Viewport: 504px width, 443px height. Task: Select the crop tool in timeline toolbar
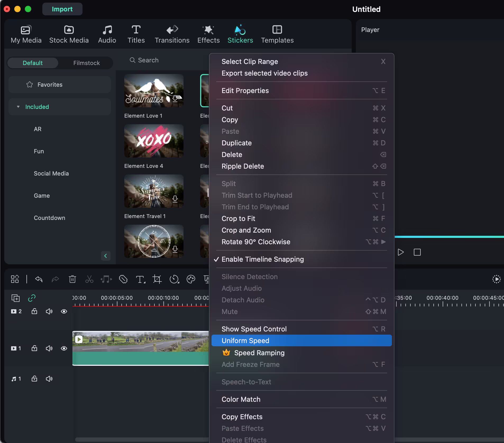coord(157,279)
